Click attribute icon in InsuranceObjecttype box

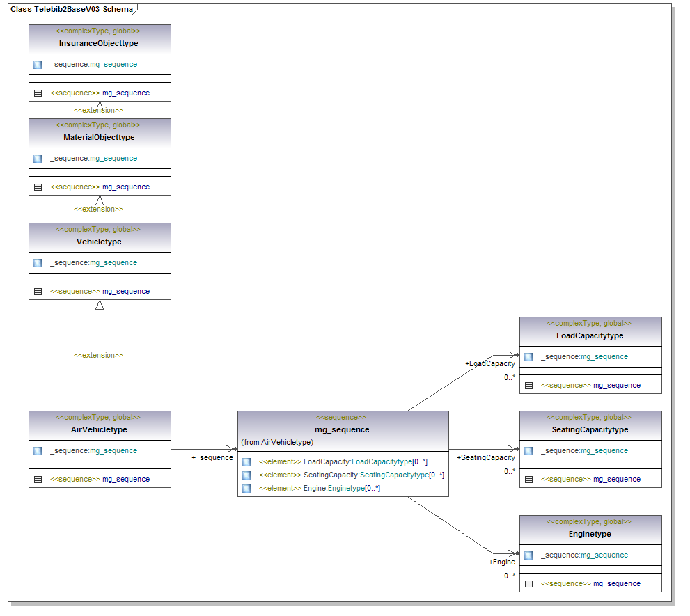pyautogui.click(x=38, y=65)
